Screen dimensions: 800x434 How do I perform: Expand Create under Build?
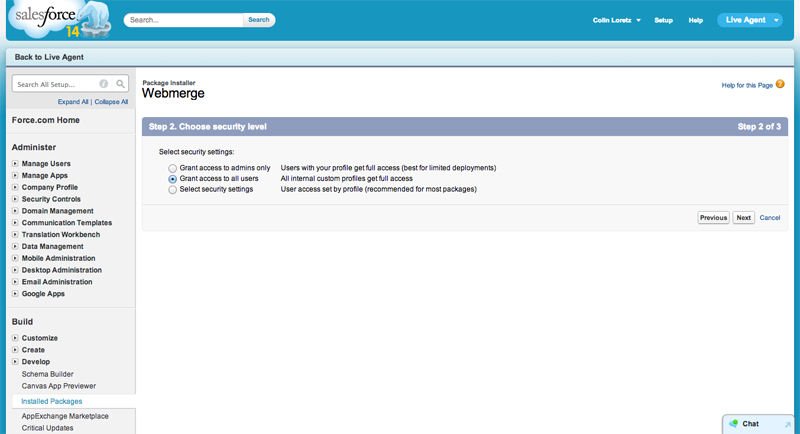pos(15,350)
